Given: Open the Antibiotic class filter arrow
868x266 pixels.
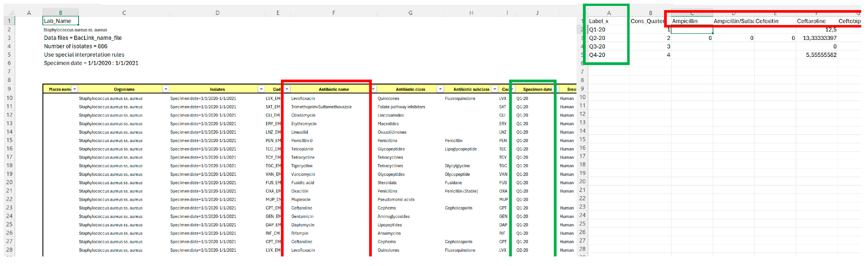Looking at the screenshot, I should 440,89.
